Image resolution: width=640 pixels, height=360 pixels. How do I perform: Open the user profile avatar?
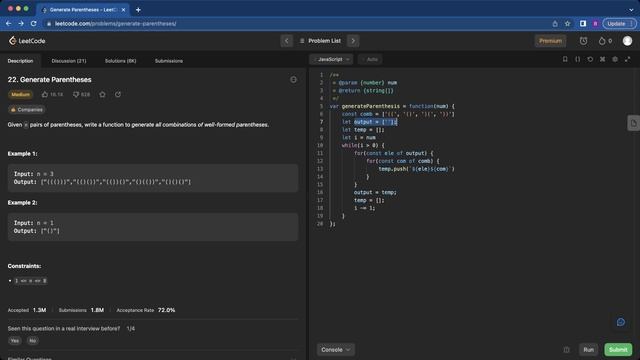(627, 41)
